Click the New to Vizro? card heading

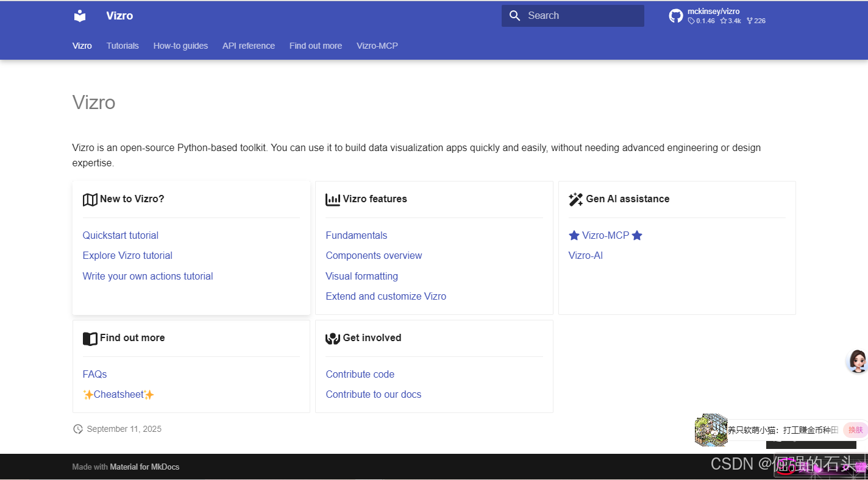132,199
